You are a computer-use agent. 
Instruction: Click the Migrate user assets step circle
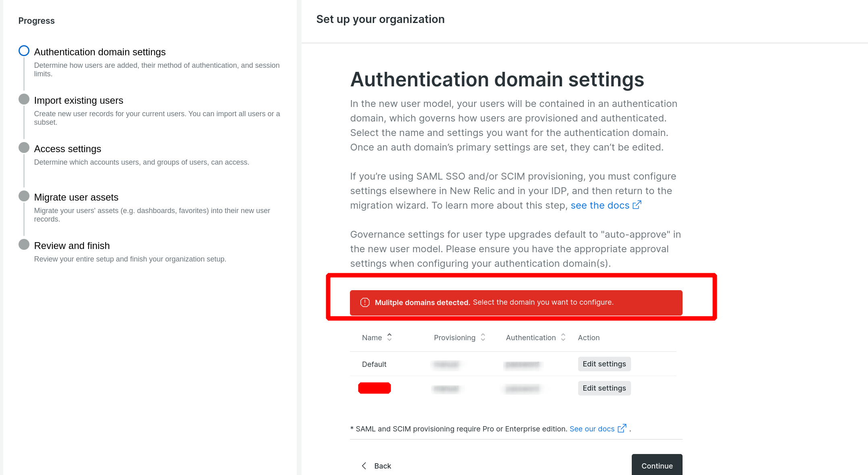tap(24, 196)
